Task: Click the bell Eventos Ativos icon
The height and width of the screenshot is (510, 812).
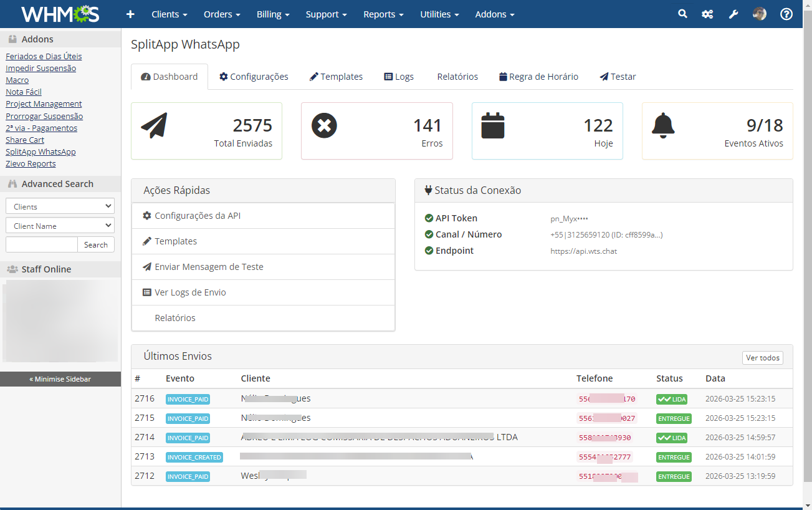Action: pyautogui.click(x=663, y=125)
